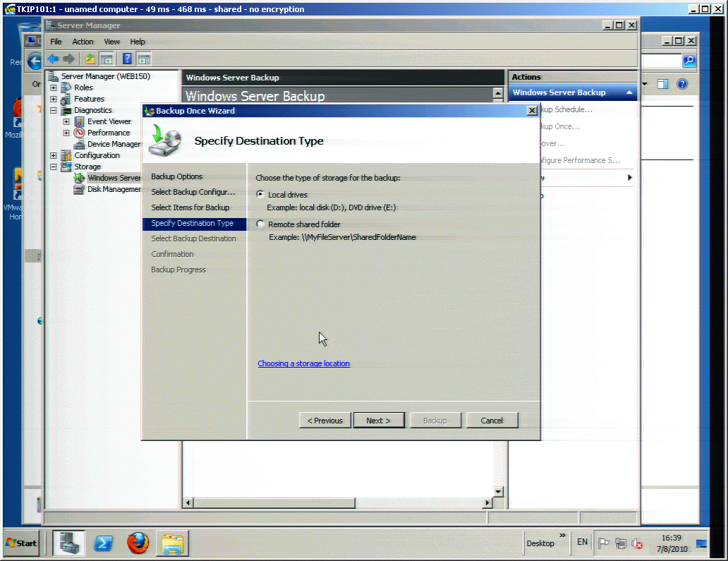Click the Forward arrow in Server Manager toolbar
Image resolution: width=728 pixels, height=561 pixels.
point(68,59)
